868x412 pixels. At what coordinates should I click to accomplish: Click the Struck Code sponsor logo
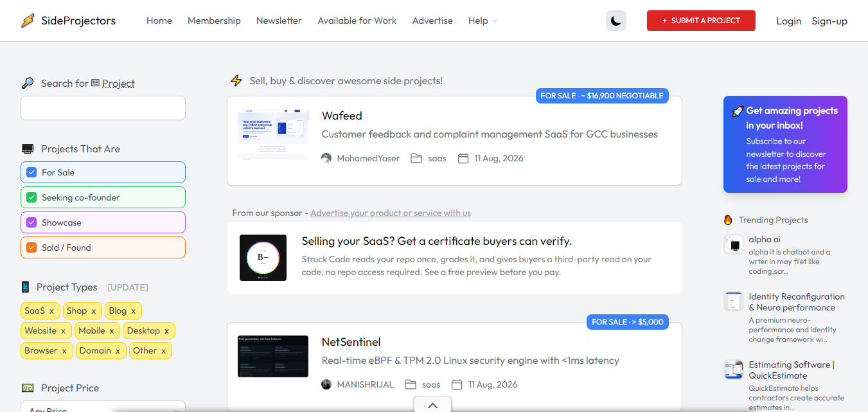(263, 258)
